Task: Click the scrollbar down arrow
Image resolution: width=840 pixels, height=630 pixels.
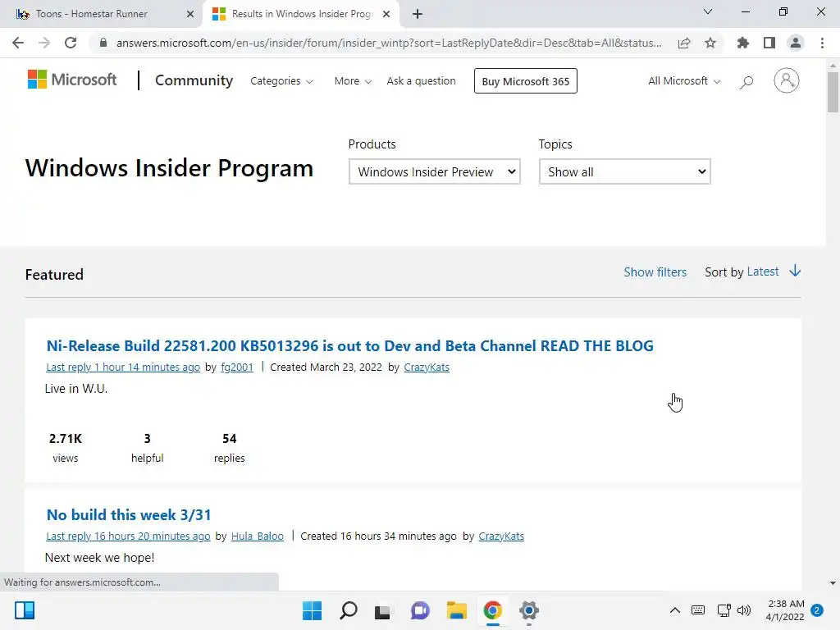Action: (x=833, y=583)
